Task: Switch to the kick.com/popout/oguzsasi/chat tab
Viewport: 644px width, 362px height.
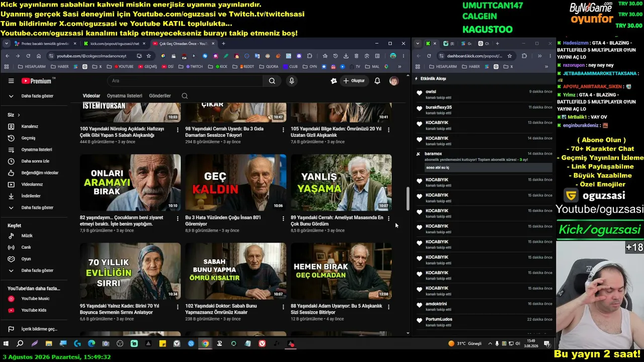Action: 114,44
